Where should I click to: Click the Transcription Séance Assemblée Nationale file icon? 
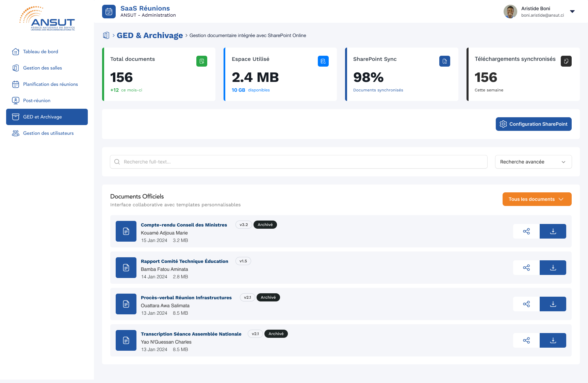(x=126, y=341)
